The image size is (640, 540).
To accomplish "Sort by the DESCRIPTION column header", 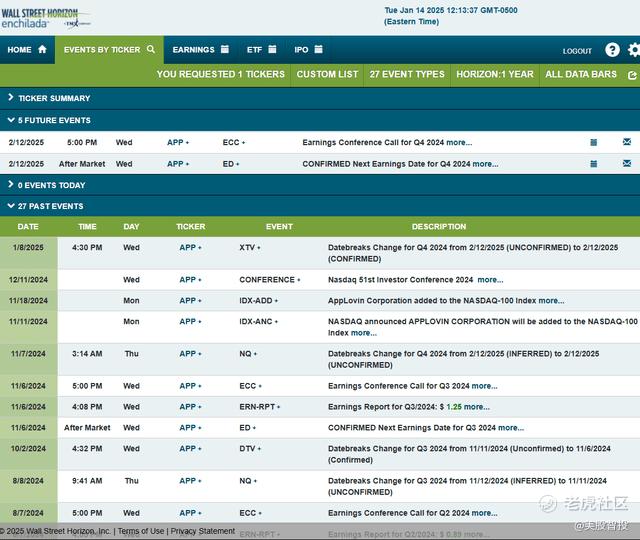I will [439, 227].
